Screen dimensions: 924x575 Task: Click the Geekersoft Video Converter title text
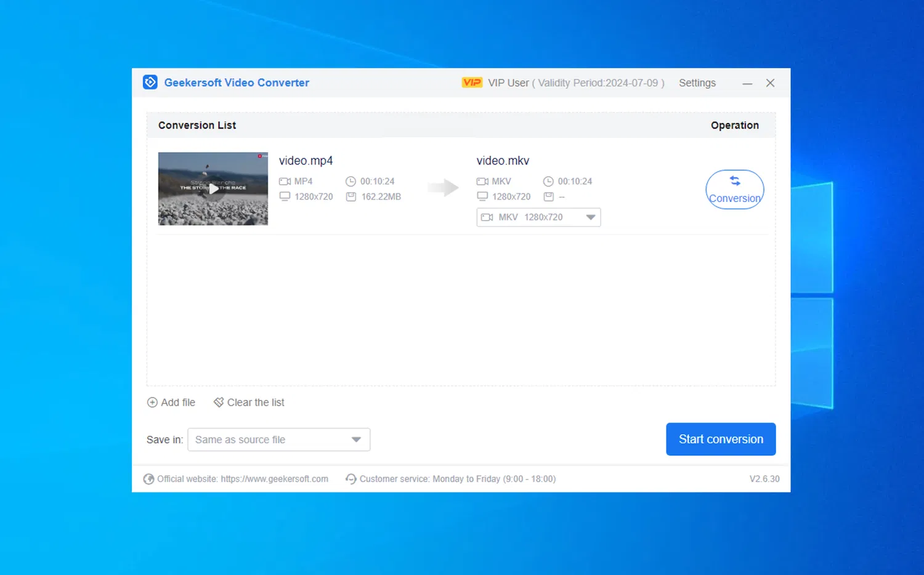[237, 82]
